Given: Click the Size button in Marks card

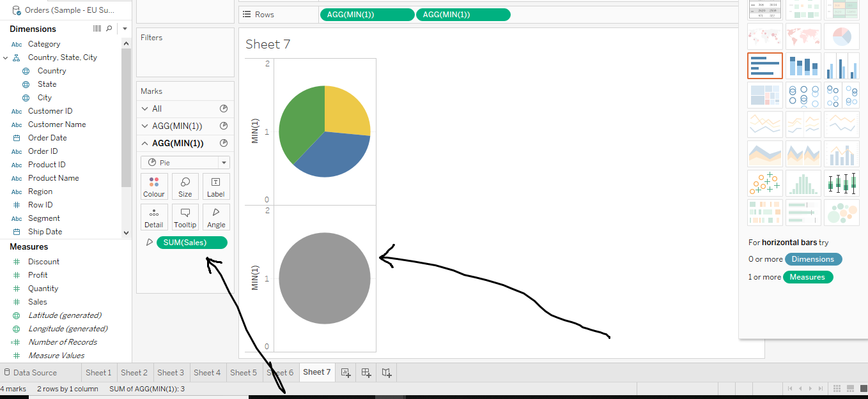Looking at the screenshot, I should (185, 186).
